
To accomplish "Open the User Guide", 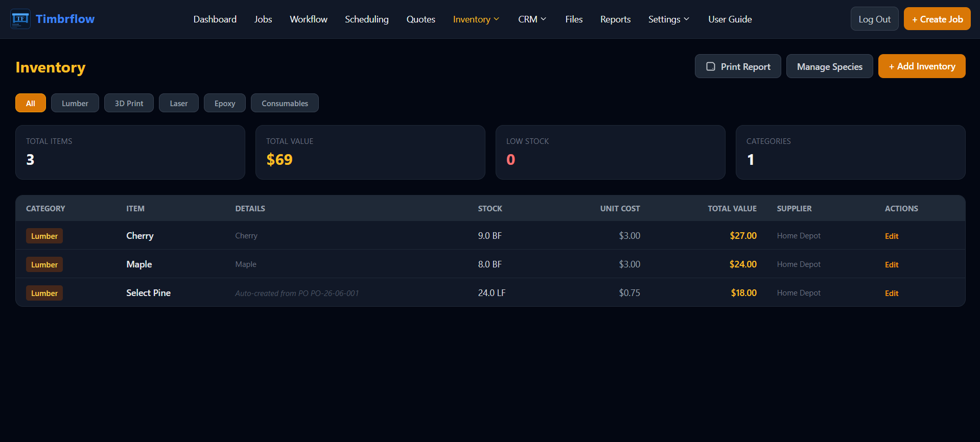I will (730, 19).
